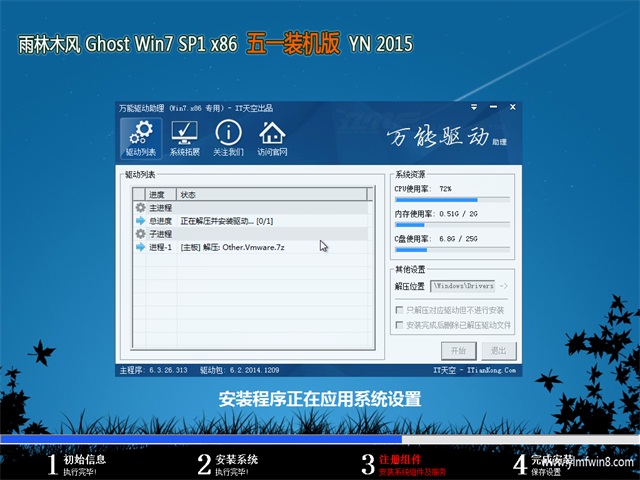640x480 pixels.
Task: Click the 子进程 label
Action: (x=160, y=234)
